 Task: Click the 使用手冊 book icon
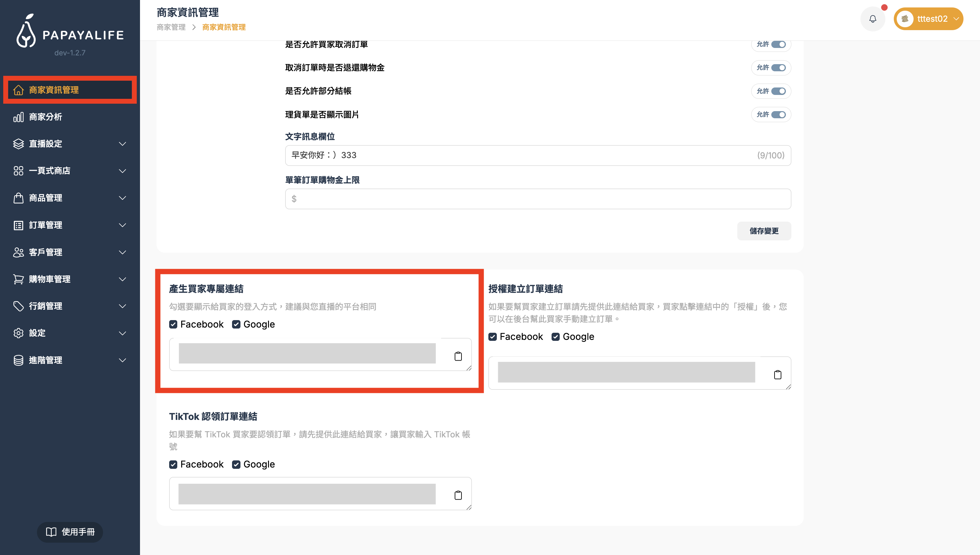tap(51, 532)
